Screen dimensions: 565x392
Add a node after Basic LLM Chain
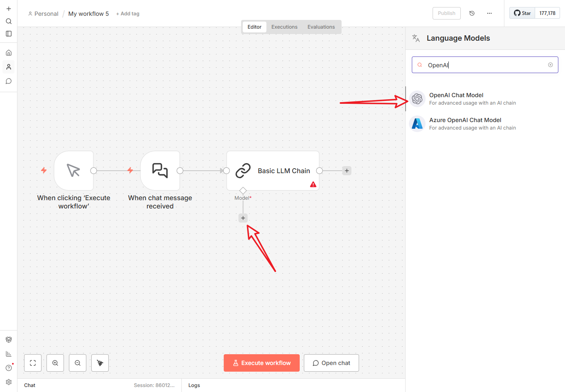pyautogui.click(x=347, y=171)
